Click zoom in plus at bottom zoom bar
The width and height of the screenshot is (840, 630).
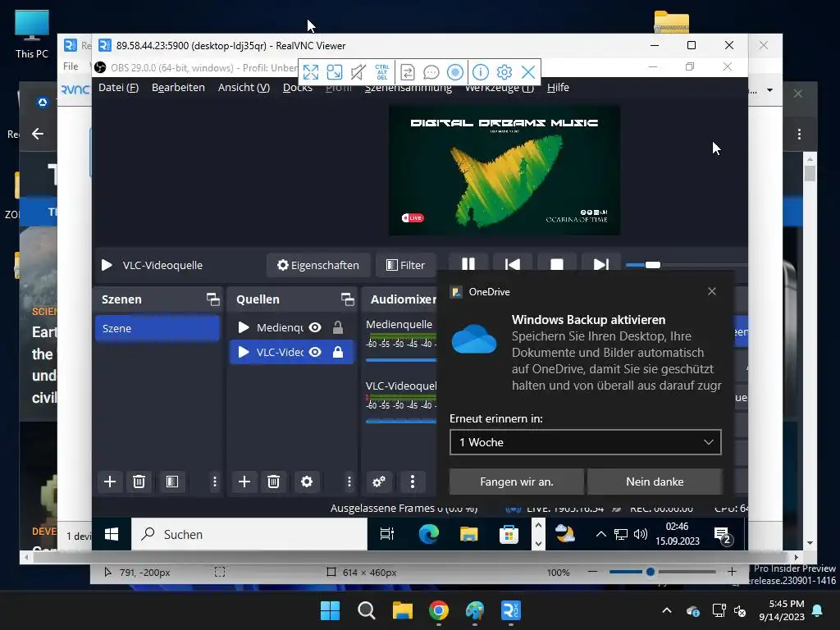(732, 572)
